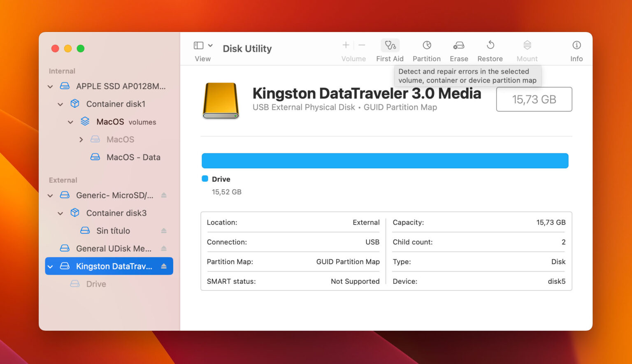Click the 15,73 GB capacity badge

534,99
